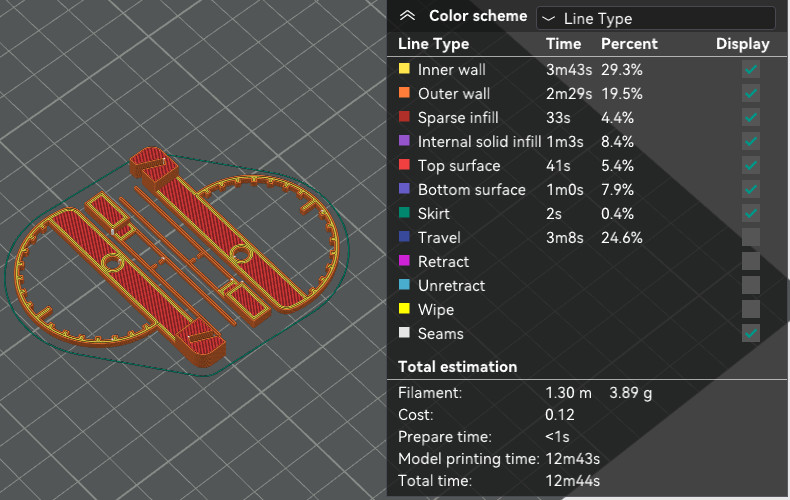The image size is (790, 500).
Task: Show Retract moves with its checkbox
Action: tap(751, 262)
